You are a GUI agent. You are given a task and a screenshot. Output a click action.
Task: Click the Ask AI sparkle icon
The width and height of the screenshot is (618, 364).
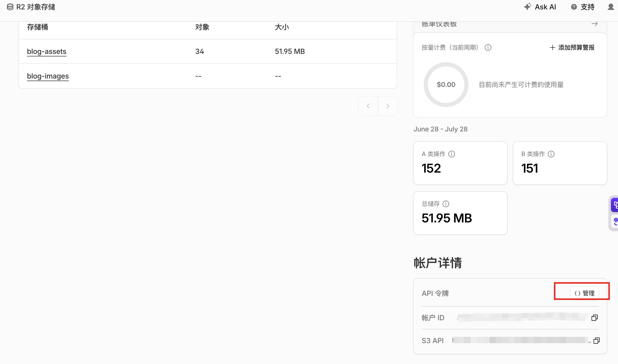(528, 7)
